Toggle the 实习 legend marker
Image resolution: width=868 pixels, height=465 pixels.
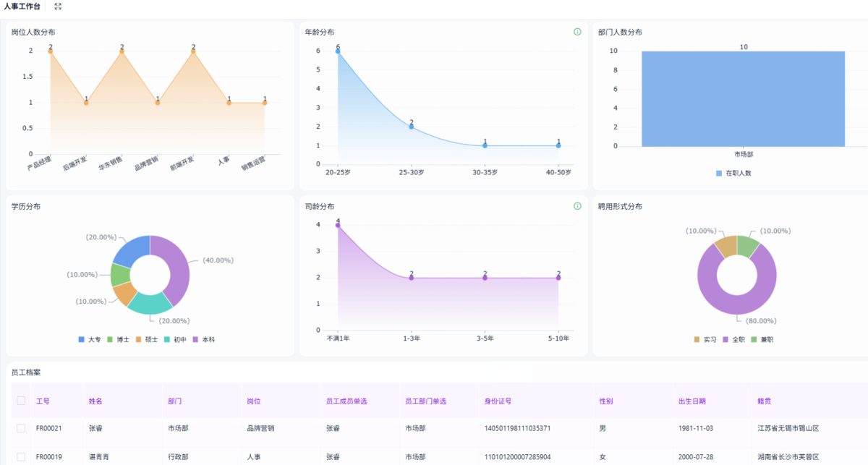tap(697, 339)
